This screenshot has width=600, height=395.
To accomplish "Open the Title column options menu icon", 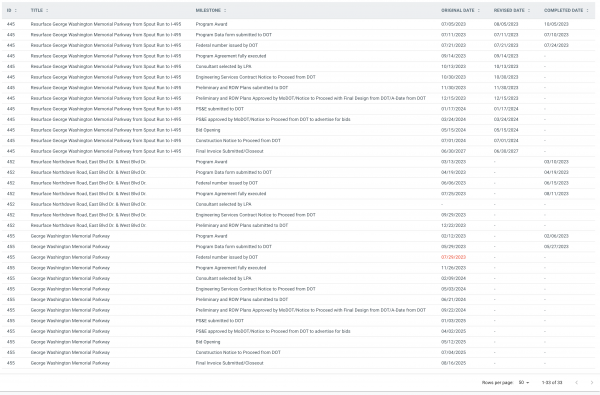I will tap(47, 10).
